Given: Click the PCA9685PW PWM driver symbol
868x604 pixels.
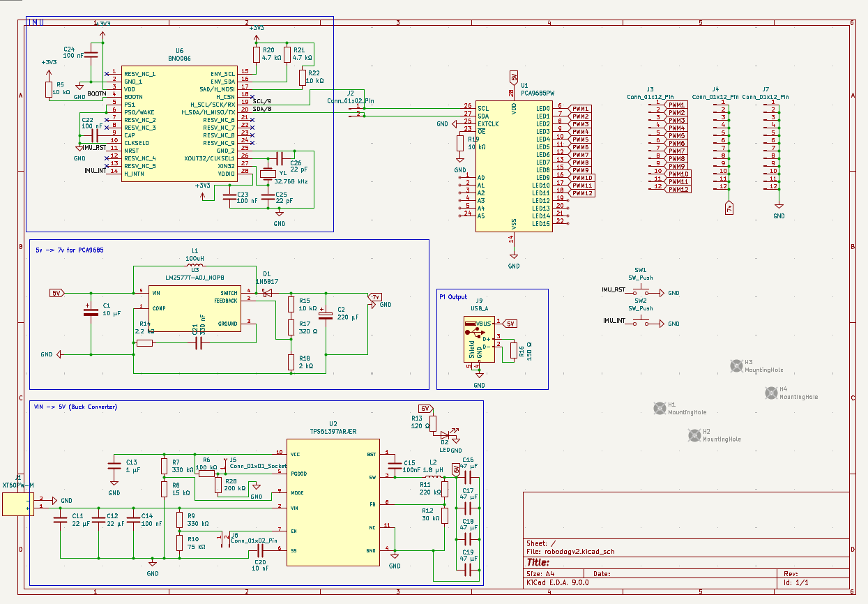Looking at the screenshot, I should point(513,164).
